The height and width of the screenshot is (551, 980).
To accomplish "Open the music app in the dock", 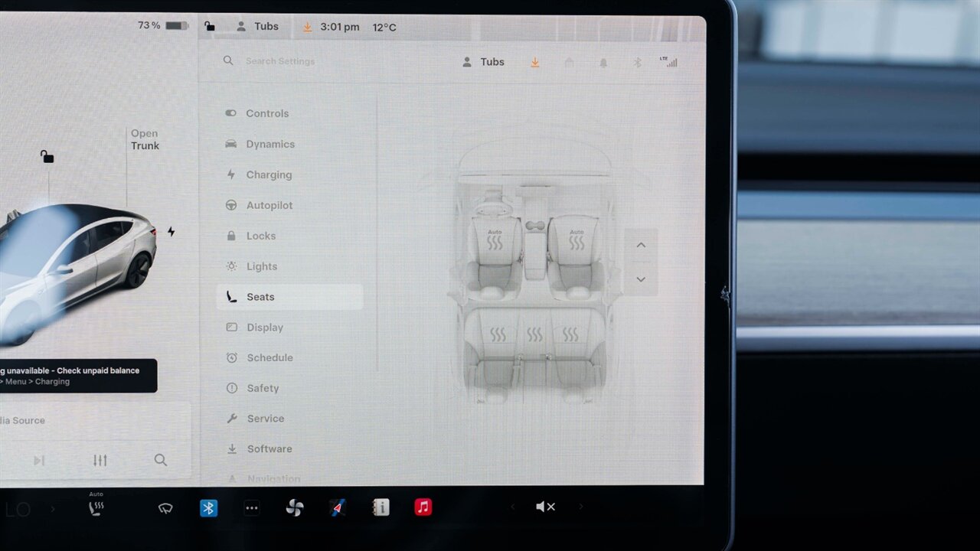I will point(423,507).
